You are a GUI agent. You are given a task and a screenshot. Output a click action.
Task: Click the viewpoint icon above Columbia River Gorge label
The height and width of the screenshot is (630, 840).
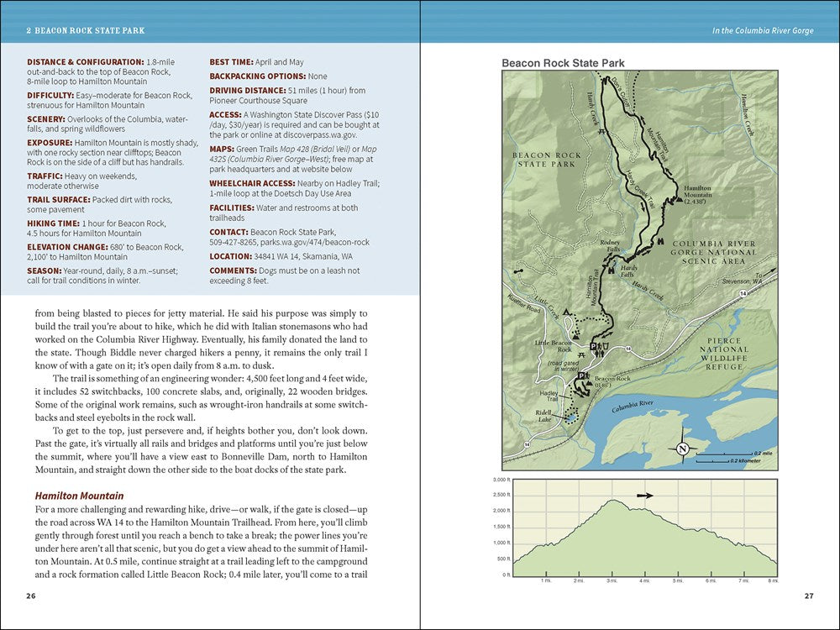click(x=660, y=240)
